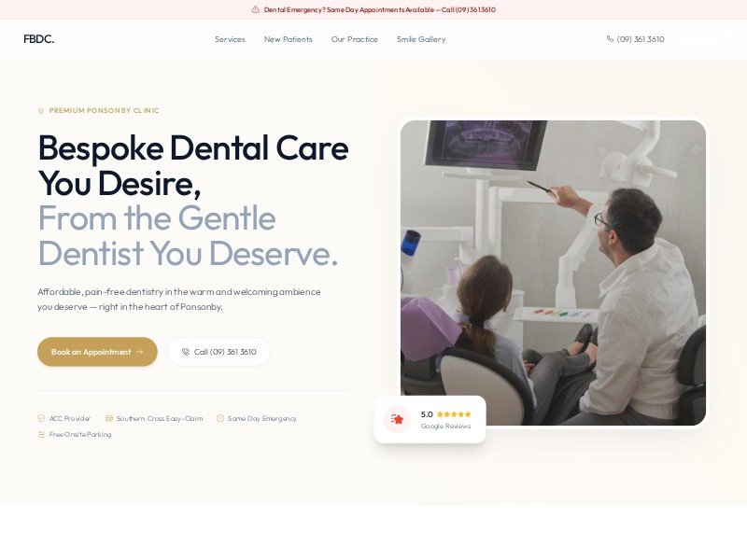Click the arrow icon on Book an Appointment
747x560 pixels.
click(x=139, y=352)
